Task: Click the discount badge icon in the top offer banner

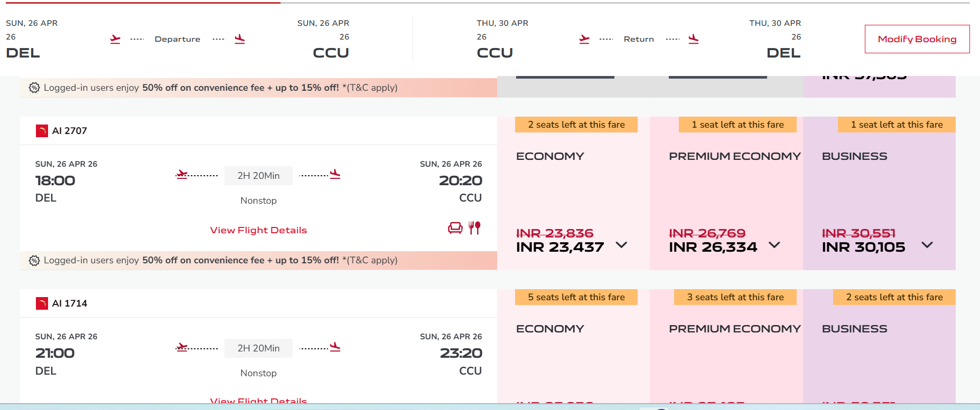Action: 33,88
